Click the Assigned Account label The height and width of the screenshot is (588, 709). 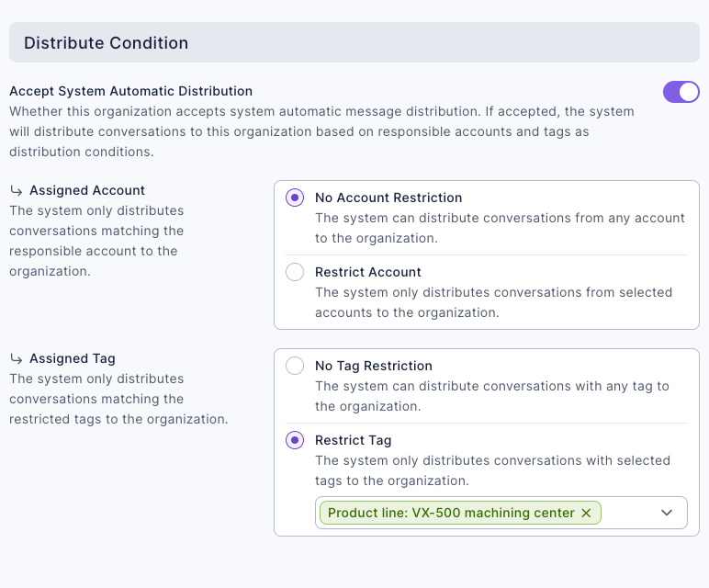pos(87,190)
